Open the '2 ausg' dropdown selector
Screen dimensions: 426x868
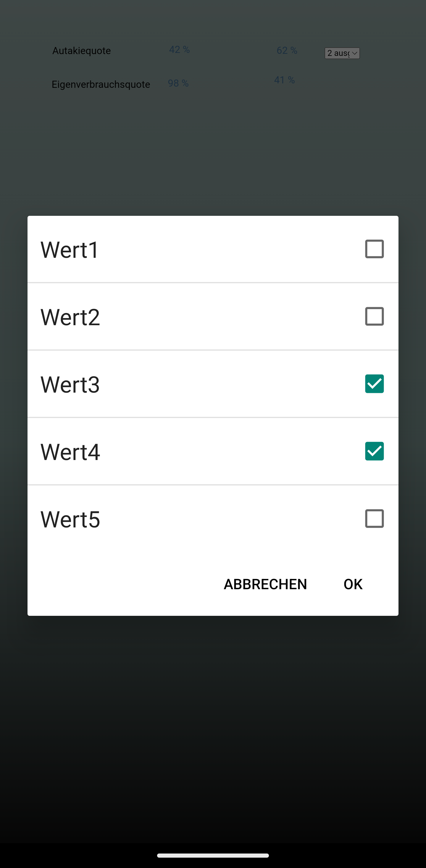342,53
